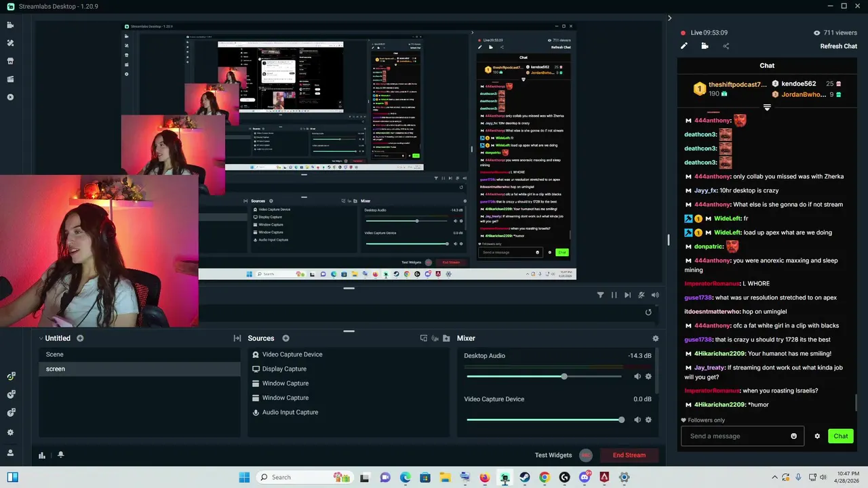Click the share icon under Live timer
868x488 pixels.
(726, 46)
